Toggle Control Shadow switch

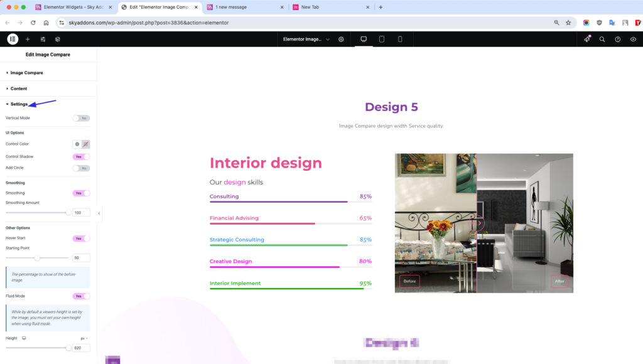click(81, 157)
